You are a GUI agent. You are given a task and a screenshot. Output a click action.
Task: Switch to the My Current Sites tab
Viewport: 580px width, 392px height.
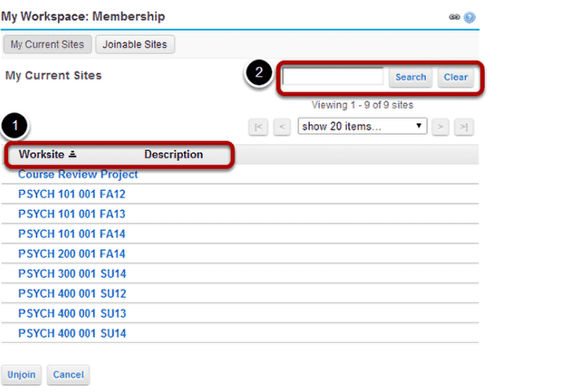pos(48,44)
